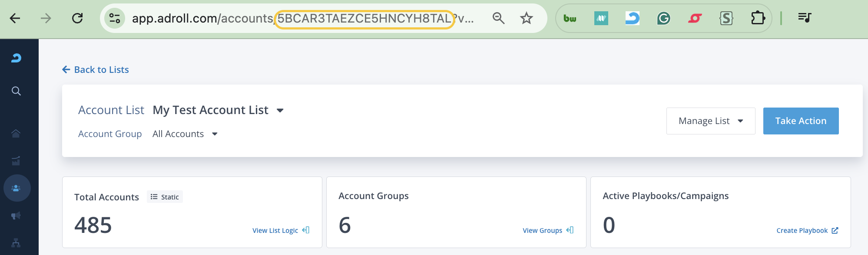Open search from the left sidebar

click(x=16, y=91)
